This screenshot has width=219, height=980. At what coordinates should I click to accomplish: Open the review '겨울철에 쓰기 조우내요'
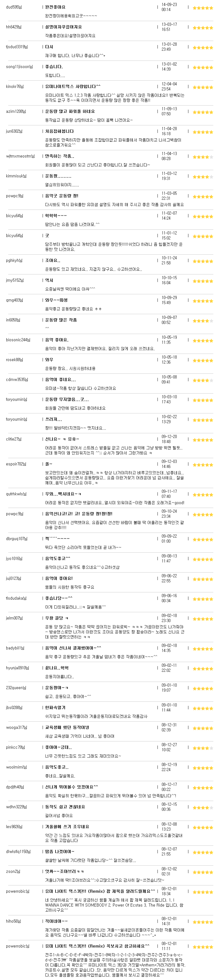67,827
